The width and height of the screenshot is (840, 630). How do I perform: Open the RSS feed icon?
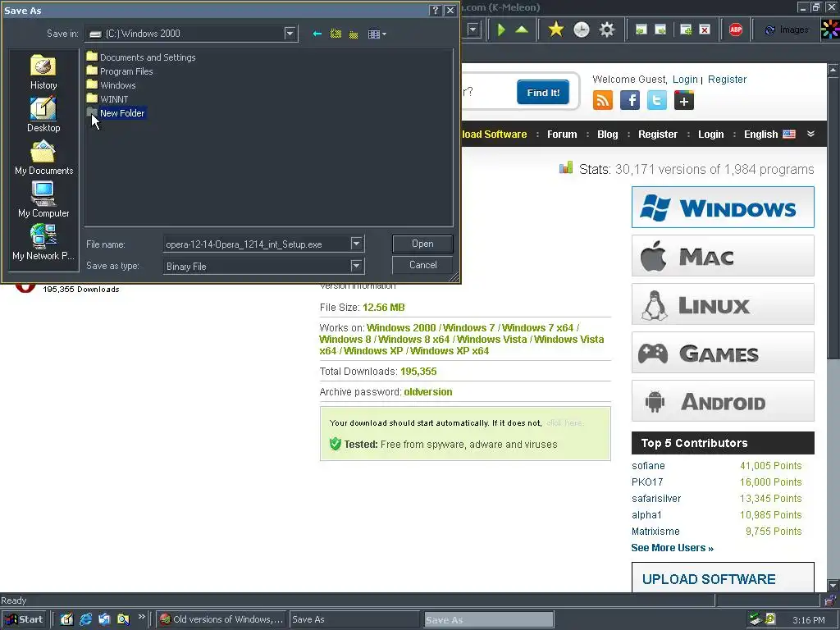pyautogui.click(x=603, y=100)
